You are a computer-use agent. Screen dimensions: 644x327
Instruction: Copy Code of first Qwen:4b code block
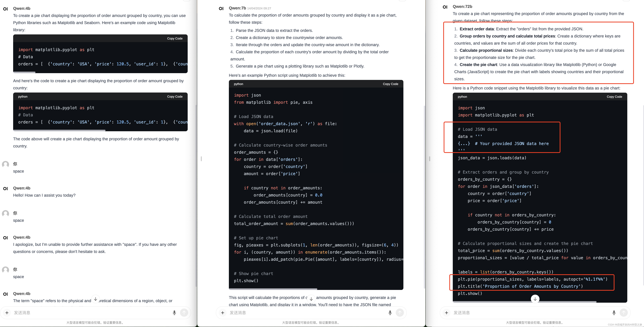(x=175, y=38)
